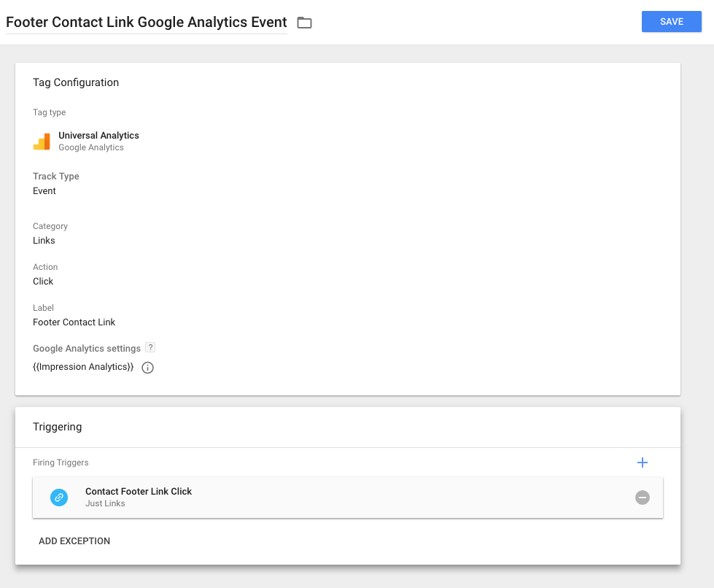Add a firing trigger with plus icon
This screenshot has height=588, width=714.
(642, 463)
